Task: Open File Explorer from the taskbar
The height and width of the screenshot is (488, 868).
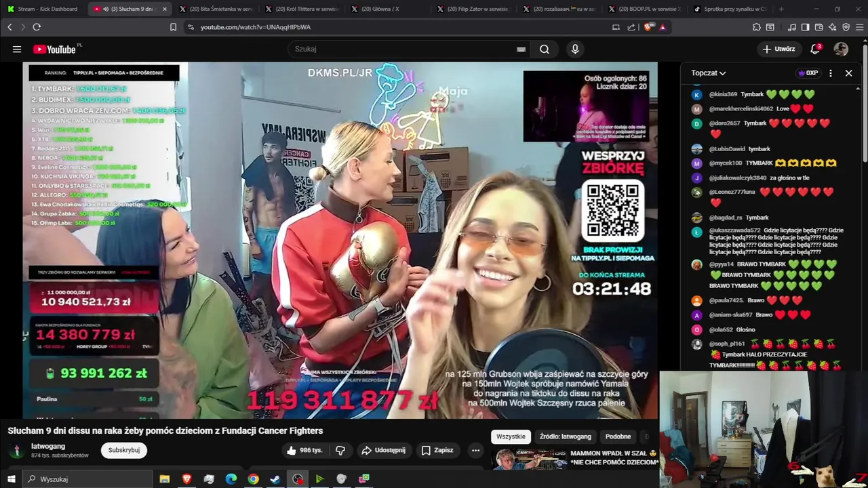Action: click(x=165, y=479)
